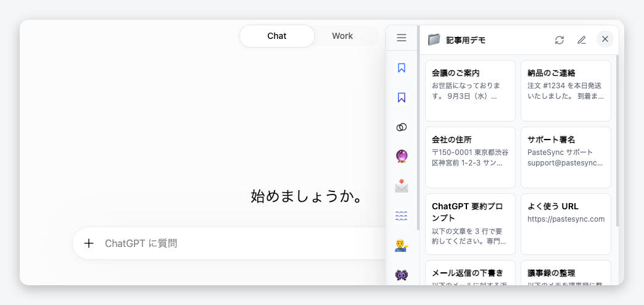Select the サポート署名 snippet card
The image size is (644, 305).
click(566, 157)
